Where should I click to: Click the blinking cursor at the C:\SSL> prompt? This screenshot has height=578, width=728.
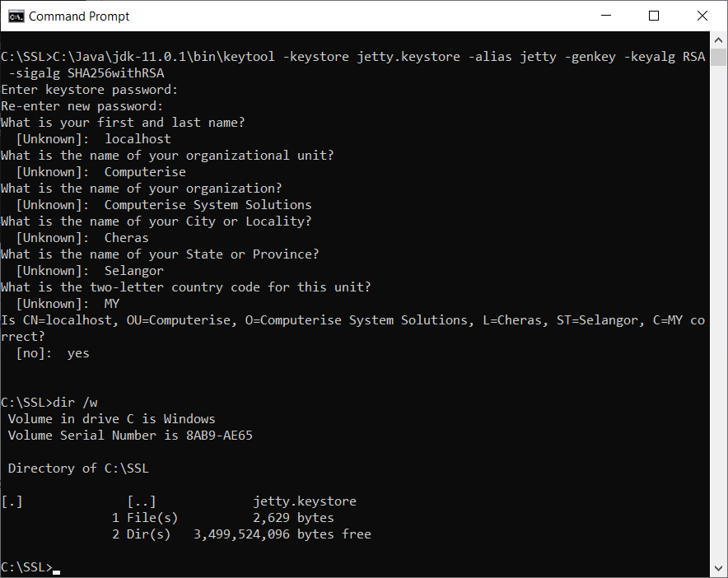[57, 568]
